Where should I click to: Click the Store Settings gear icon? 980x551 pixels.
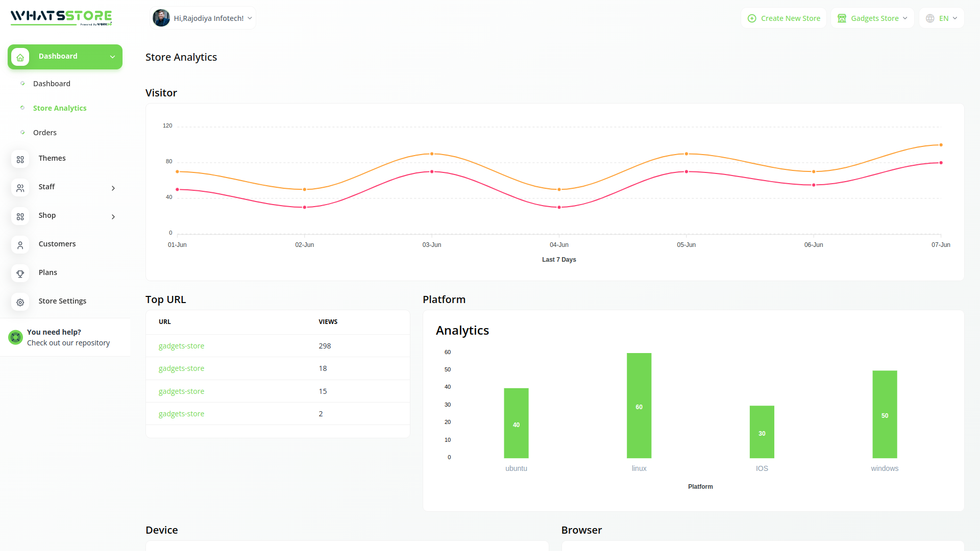(x=20, y=303)
